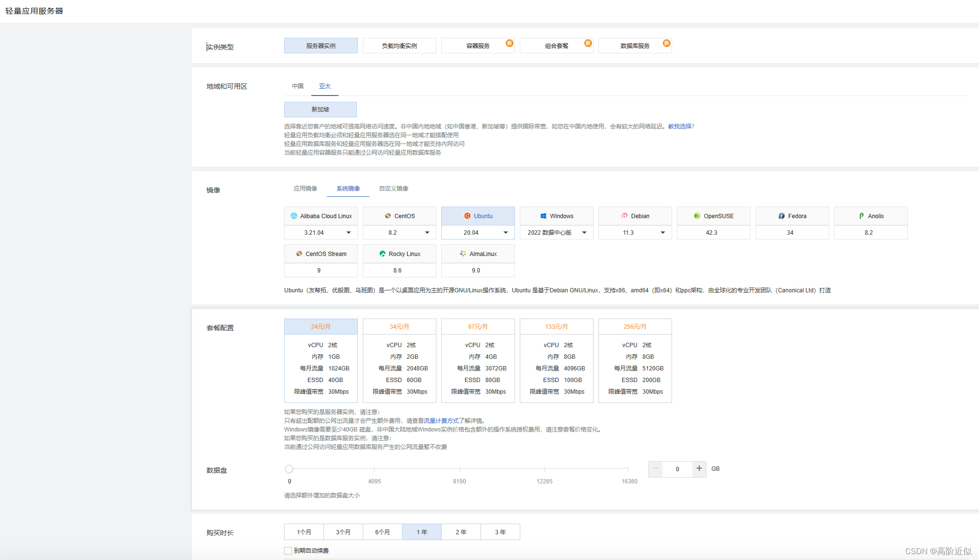Screen dimensions: 979x560
Task: Select the Fedora logo icon
Action: [x=782, y=216]
